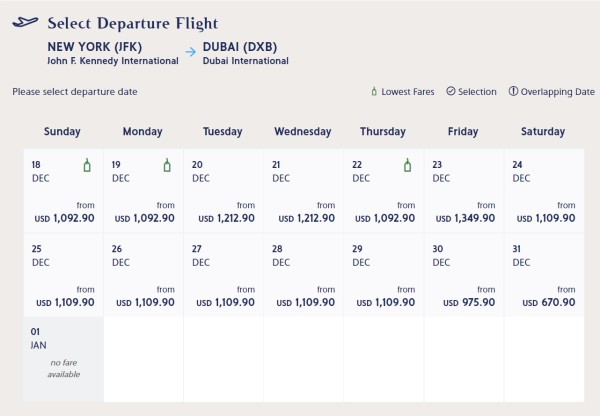Click the Selection checkmark legend icon
Viewport: 600px width, 416px height.
(450, 92)
